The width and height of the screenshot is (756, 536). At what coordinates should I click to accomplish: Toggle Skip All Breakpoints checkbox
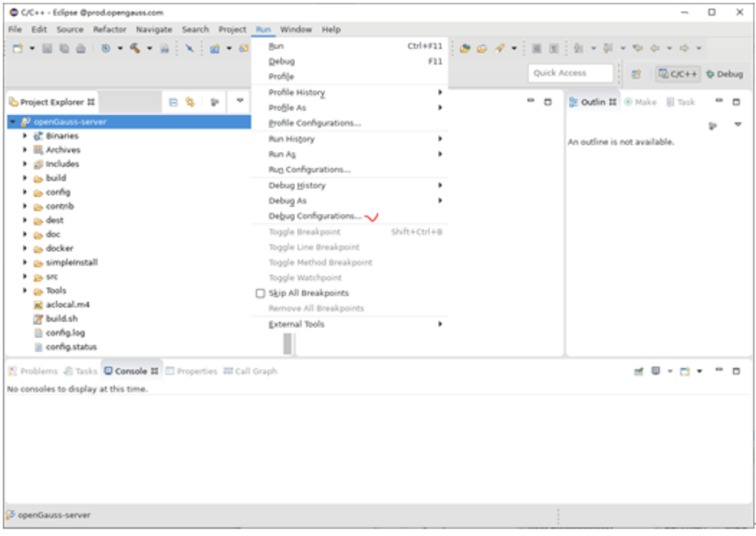260,293
